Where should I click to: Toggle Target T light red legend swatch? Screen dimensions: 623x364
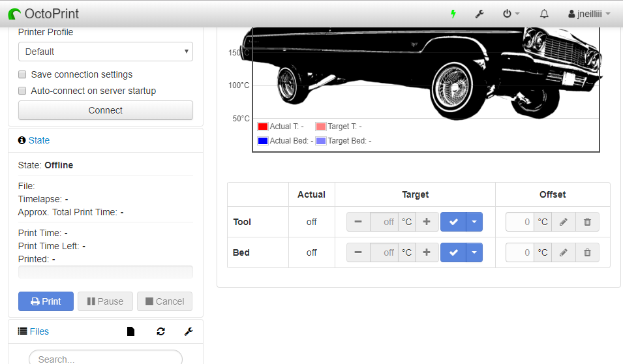click(x=321, y=127)
